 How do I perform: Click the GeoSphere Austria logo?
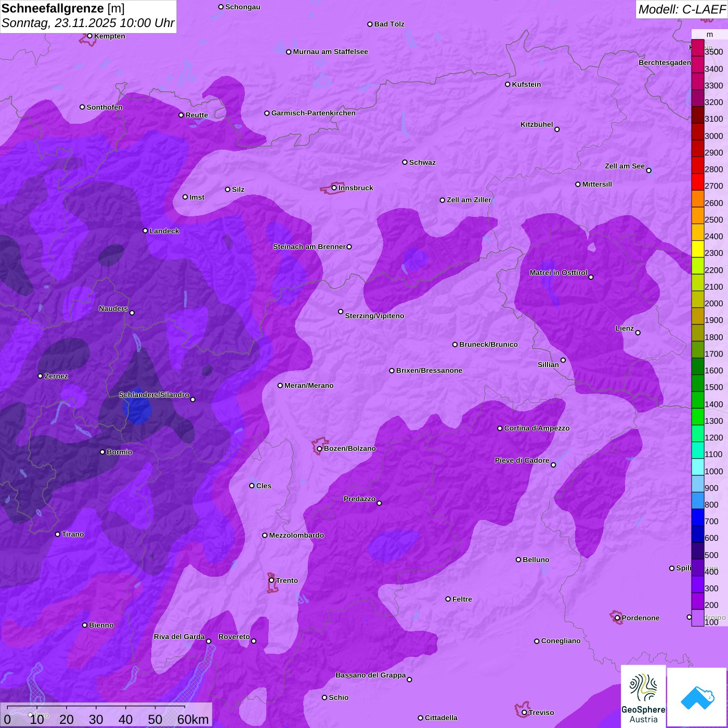[643, 697]
